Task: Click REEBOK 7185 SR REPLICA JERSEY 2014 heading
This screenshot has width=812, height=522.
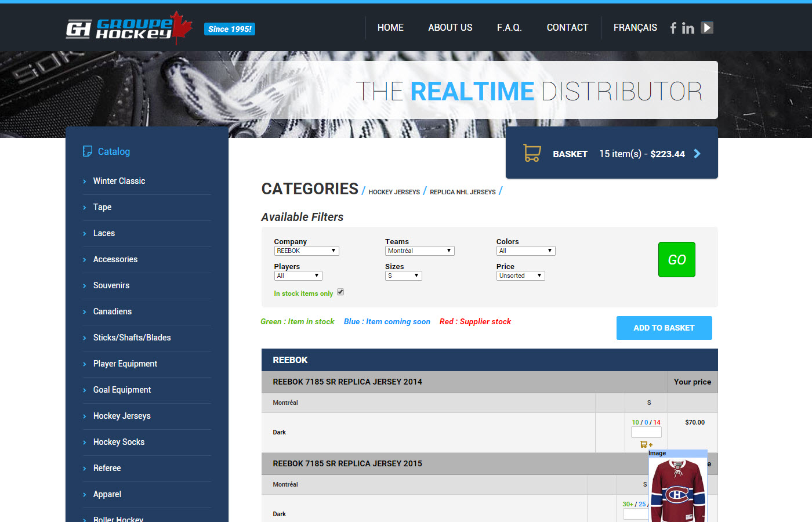Action: click(x=347, y=382)
